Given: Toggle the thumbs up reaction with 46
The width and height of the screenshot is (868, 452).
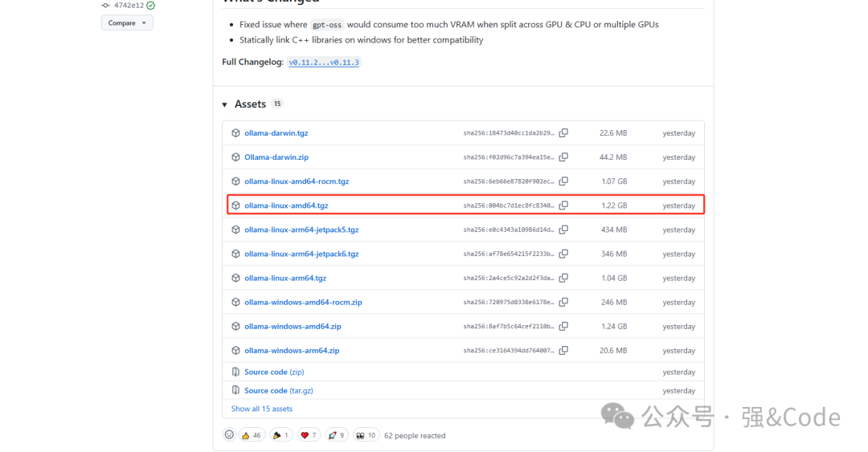Looking at the screenshot, I should click(x=252, y=435).
